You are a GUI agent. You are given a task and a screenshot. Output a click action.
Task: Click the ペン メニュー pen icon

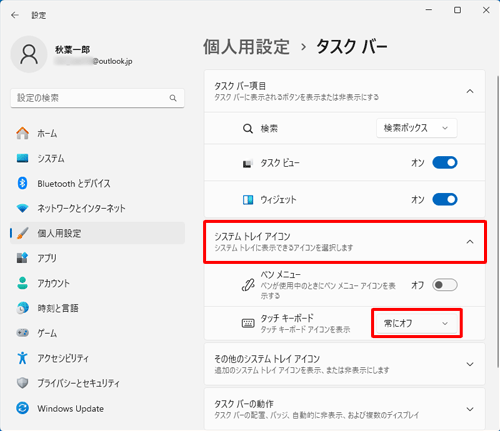click(248, 285)
